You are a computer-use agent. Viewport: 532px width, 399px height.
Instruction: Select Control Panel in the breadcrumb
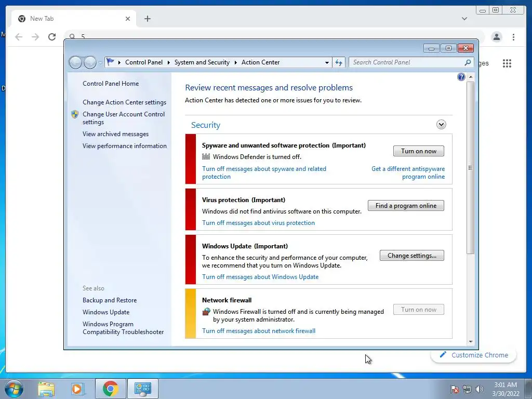(x=144, y=62)
